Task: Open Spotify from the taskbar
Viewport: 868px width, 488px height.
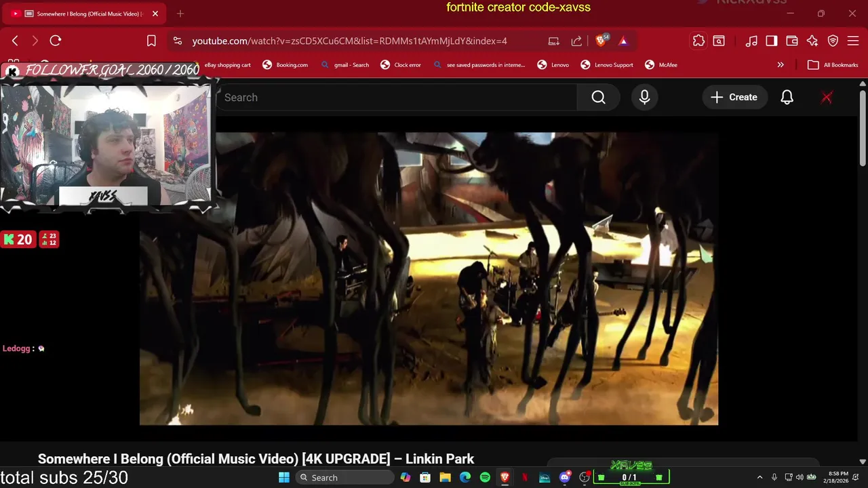Action: pyautogui.click(x=485, y=478)
